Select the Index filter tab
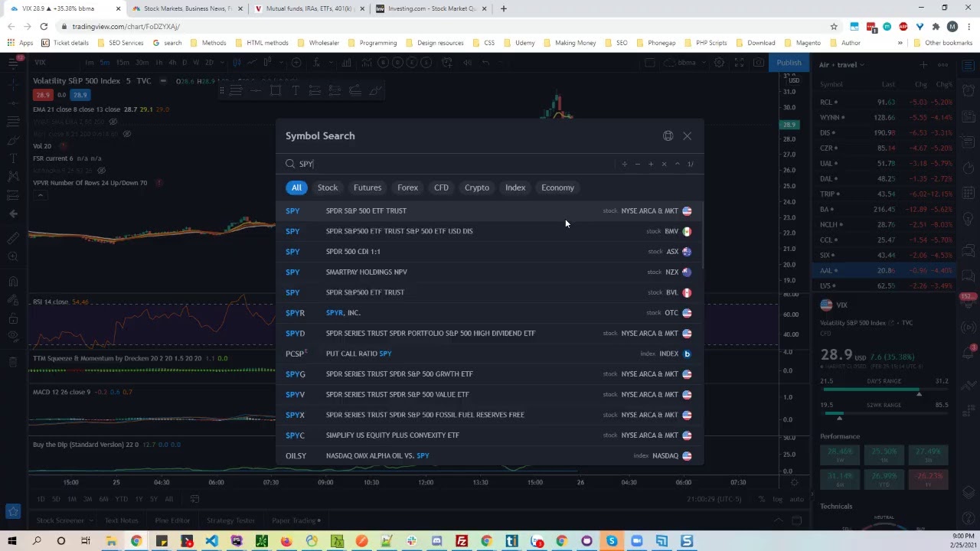Screen dimensions: 980x551 515,187
